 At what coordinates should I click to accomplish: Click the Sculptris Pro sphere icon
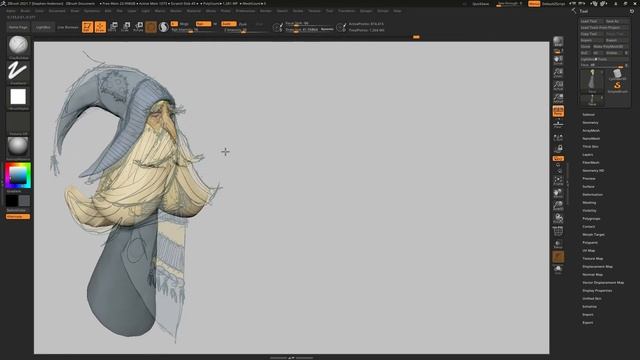coord(164,27)
